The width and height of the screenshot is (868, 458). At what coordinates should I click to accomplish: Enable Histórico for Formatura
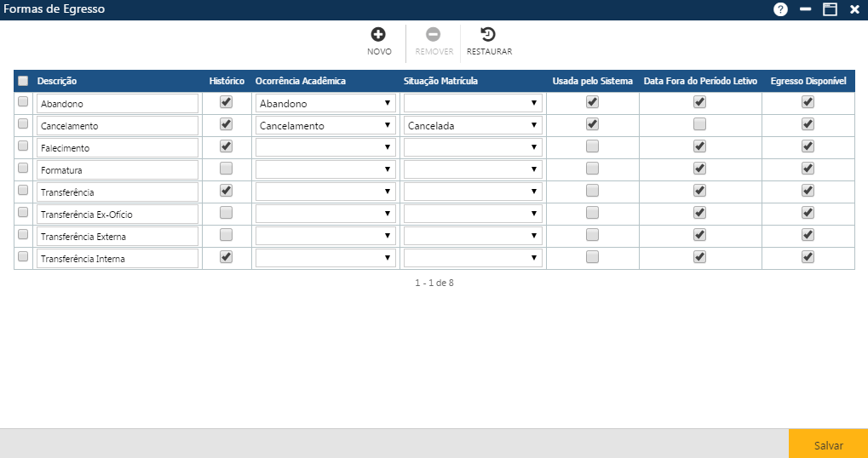pyautogui.click(x=226, y=169)
